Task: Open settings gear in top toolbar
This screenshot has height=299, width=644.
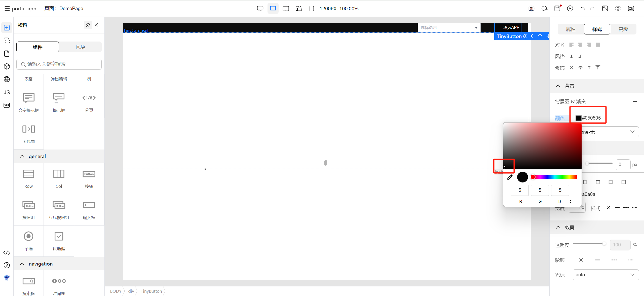Action: (x=618, y=9)
